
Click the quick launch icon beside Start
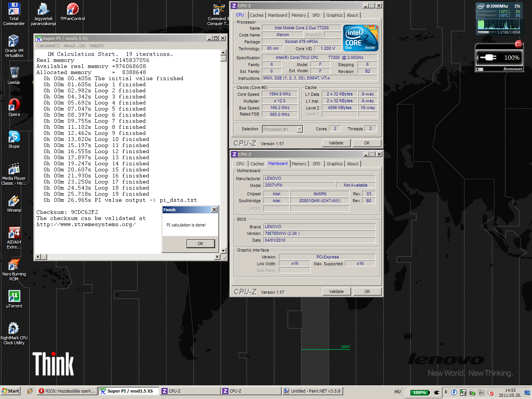tap(30, 391)
